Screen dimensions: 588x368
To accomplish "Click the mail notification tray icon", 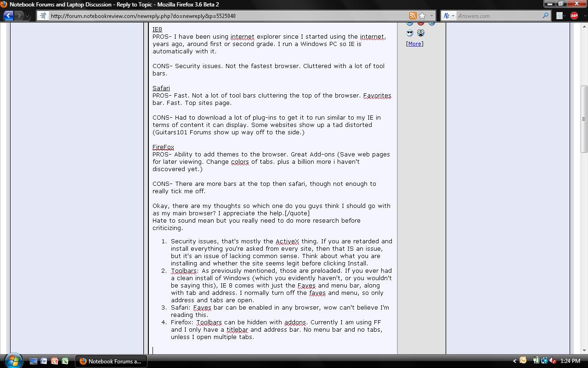I will (x=523, y=361).
